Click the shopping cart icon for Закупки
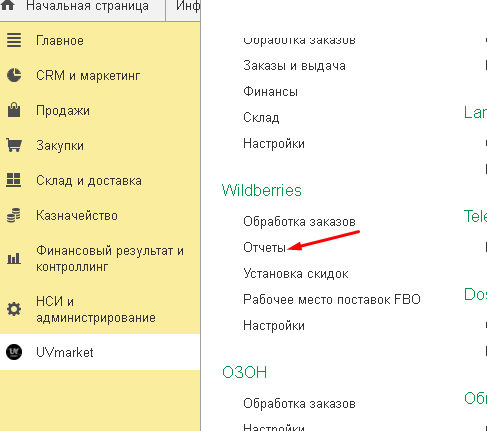Screen dimensions: 487x431 click(x=14, y=145)
